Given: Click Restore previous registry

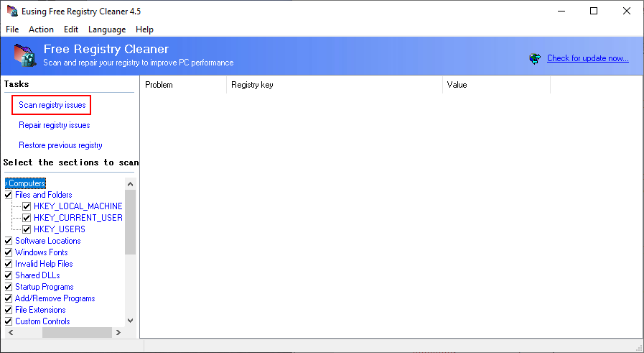Looking at the screenshot, I should coord(60,145).
